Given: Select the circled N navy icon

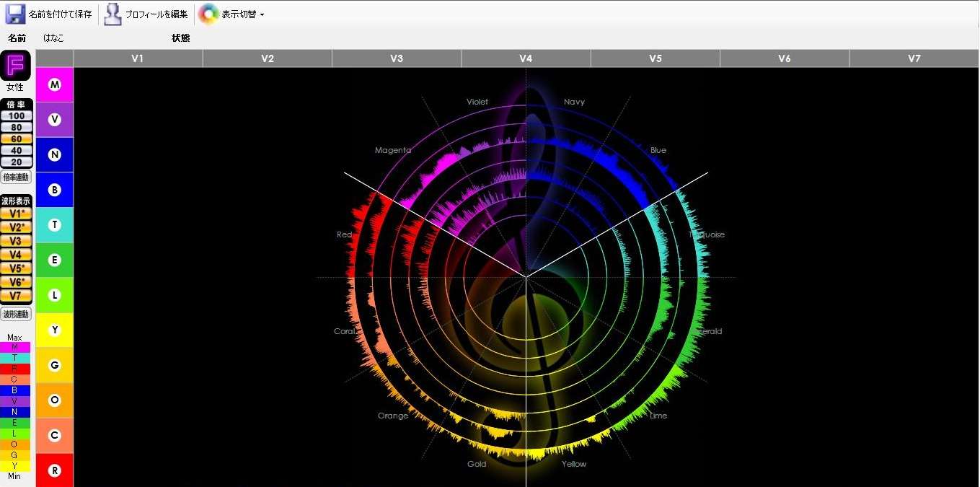Looking at the screenshot, I should tap(54, 155).
